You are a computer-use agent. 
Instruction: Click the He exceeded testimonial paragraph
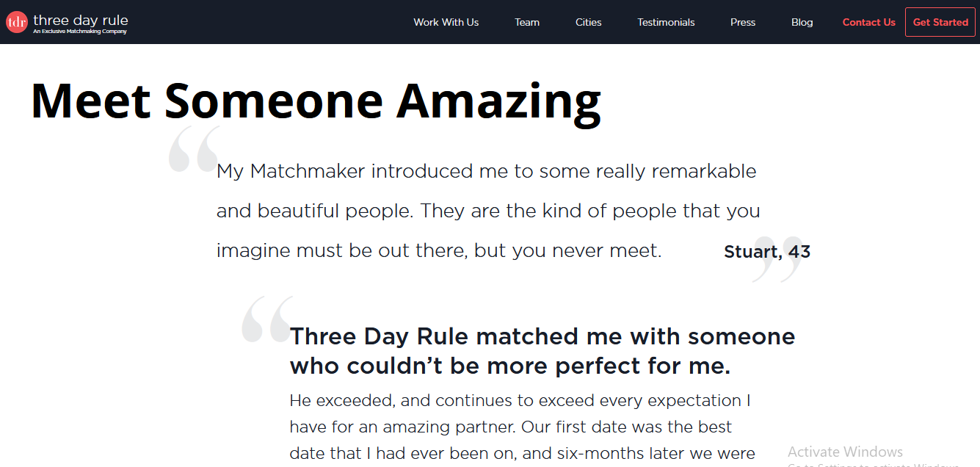coord(523,427)
